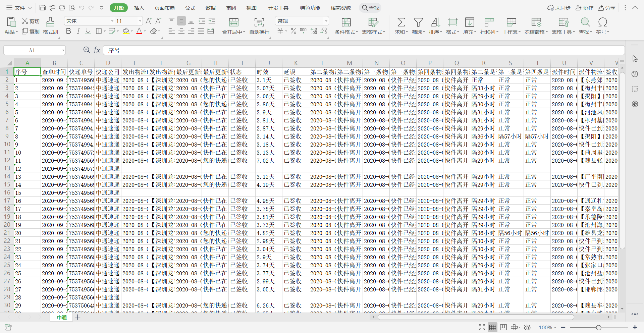Switch to the 插入 (Insert) ribbon tab
The image size is (644, 333).
139,8
